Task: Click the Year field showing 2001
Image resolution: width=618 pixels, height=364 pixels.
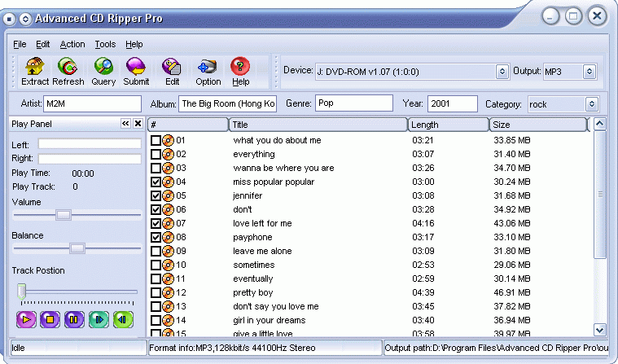Action: [453, 103]
